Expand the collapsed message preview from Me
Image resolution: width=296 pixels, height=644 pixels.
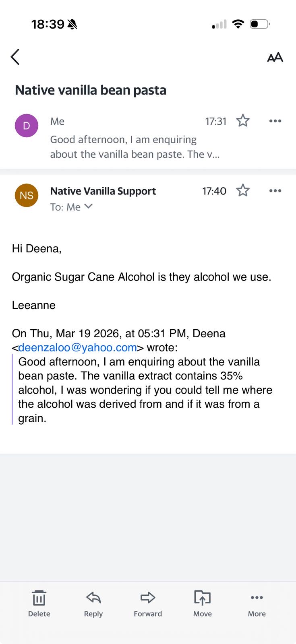pos(135,147)
